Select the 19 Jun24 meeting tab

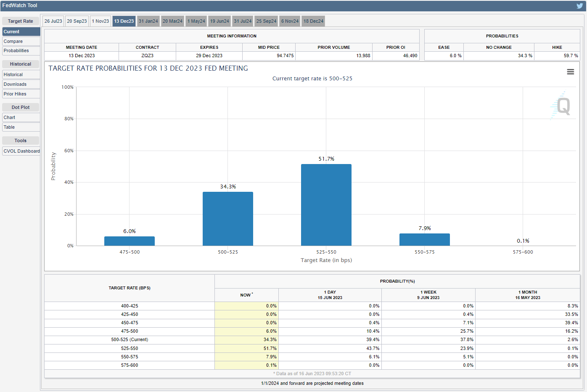tap(219, 21)
